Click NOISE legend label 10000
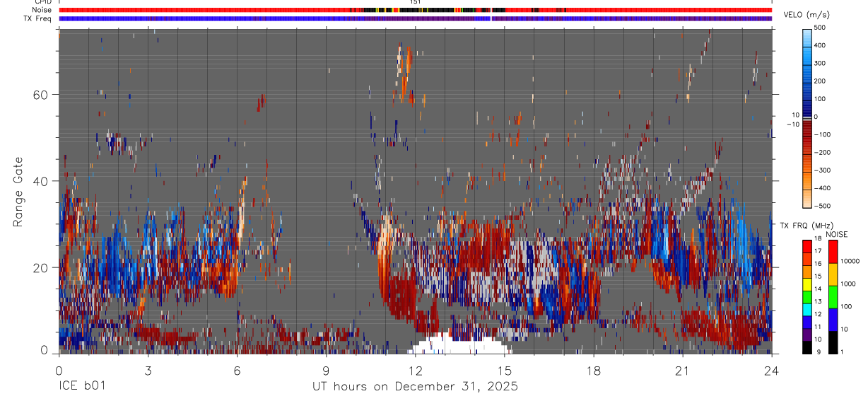868x401 pixels. coord(852,262)
